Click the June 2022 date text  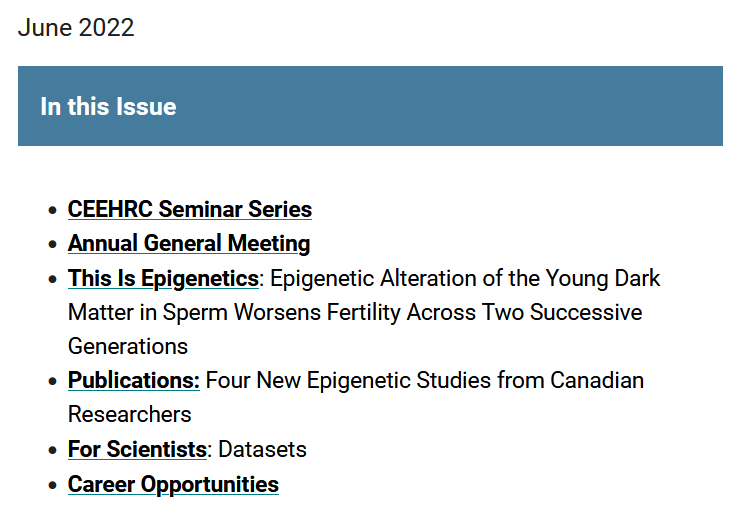[x=76, y=27]
